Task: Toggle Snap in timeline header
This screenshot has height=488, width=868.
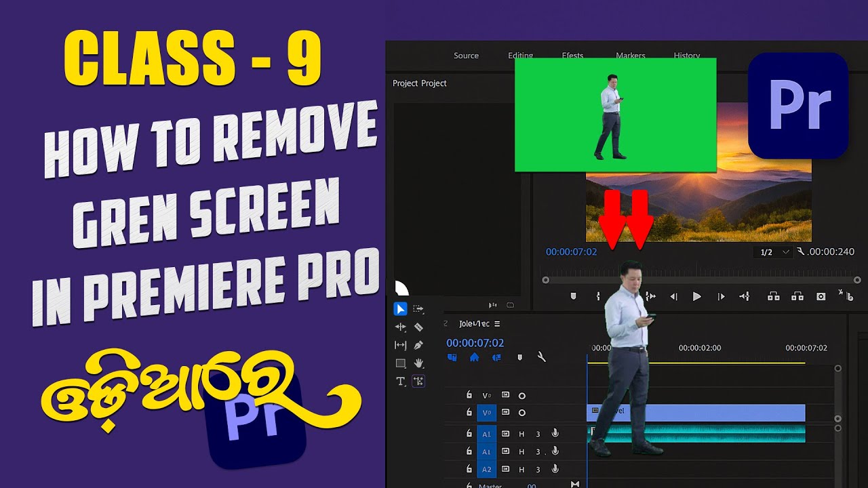Action: click(x=475, y=357)
